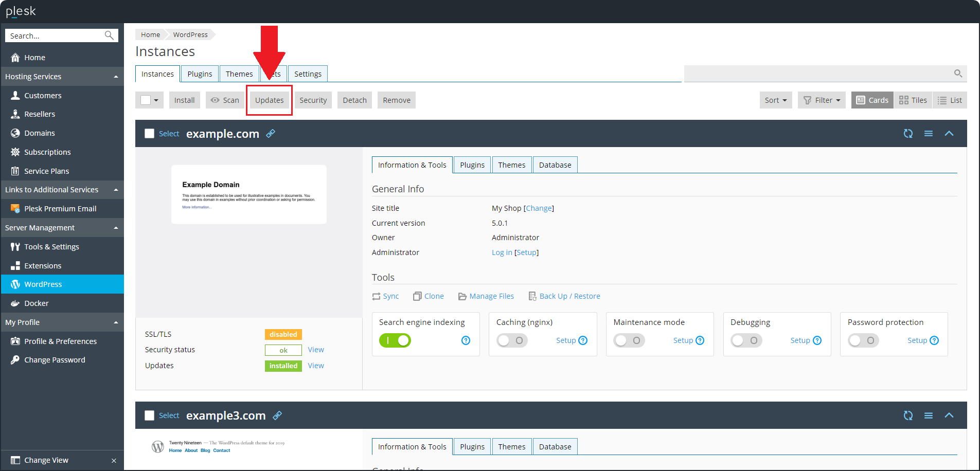The width and height of the screenshot is (980, 471).
Task: Open hamburger menu icon for example.com
Action: [x=928, y=134]
